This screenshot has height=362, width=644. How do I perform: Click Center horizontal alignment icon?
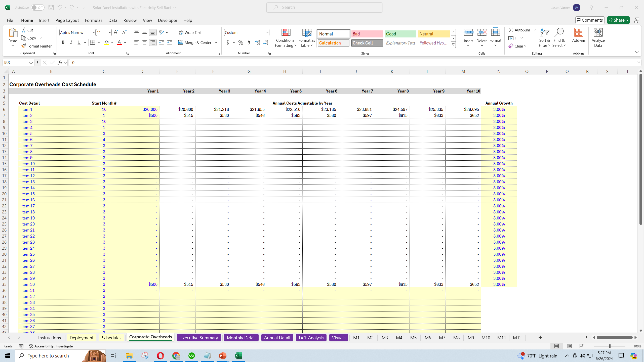tap(144, 42)
